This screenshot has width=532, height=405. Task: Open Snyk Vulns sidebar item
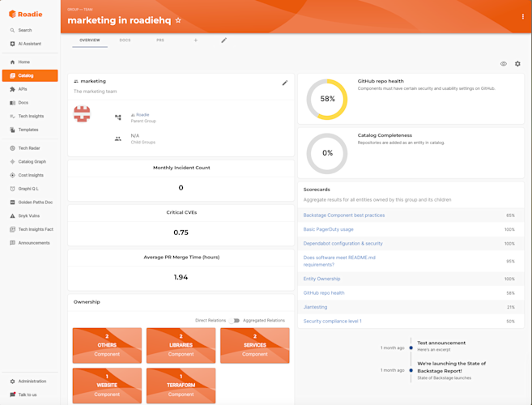click(30, 216)
